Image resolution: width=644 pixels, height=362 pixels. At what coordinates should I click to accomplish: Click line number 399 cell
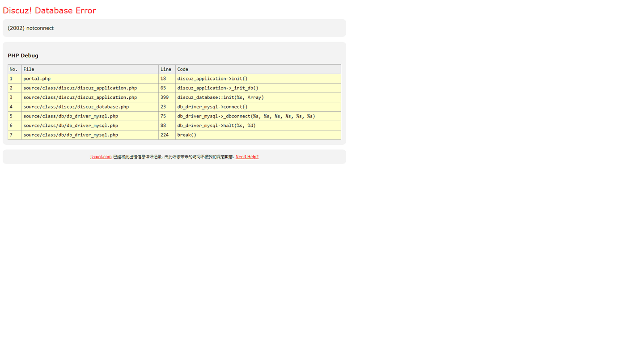167,97
